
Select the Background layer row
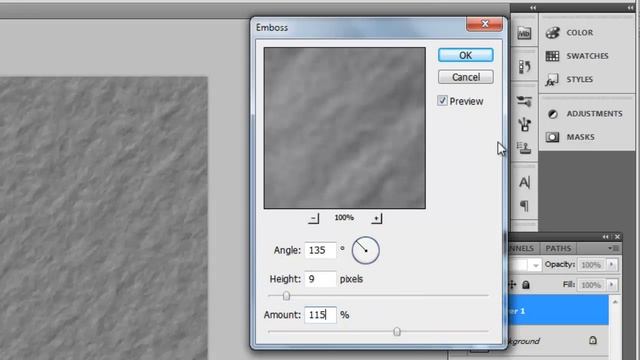pyautogui.click(x=558, y=341)
